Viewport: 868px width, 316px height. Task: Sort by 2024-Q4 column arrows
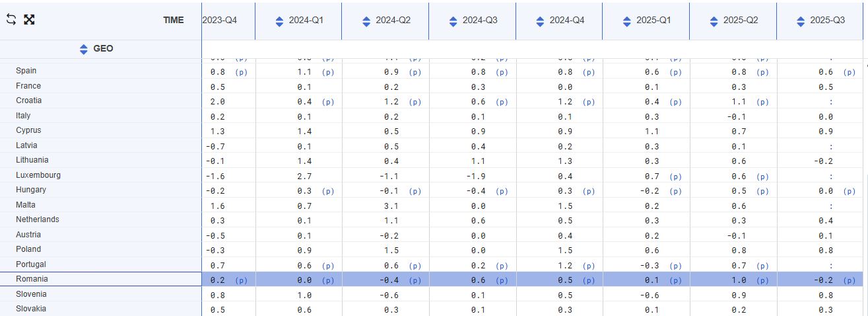(540, 21)
